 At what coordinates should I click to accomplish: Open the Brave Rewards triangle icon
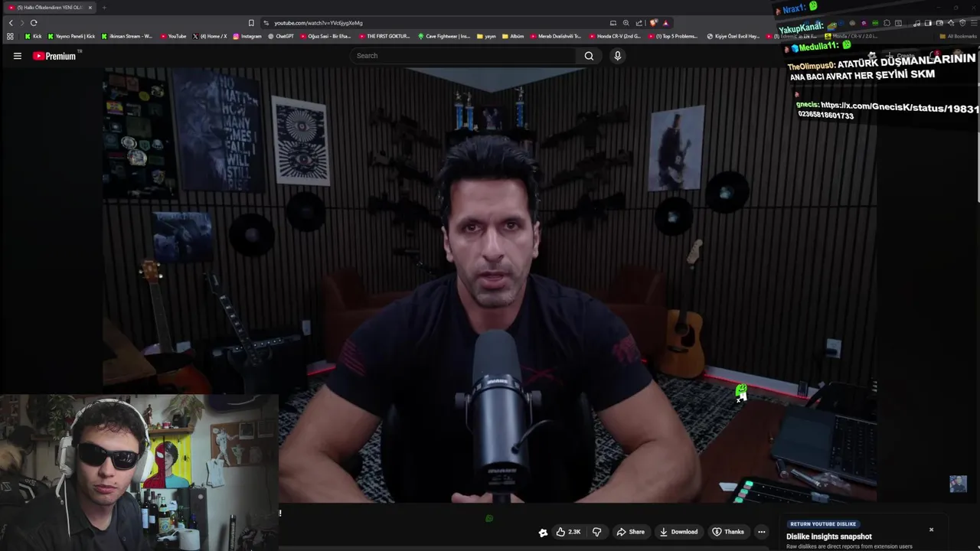pyautogui.click(x=665, y=23)
